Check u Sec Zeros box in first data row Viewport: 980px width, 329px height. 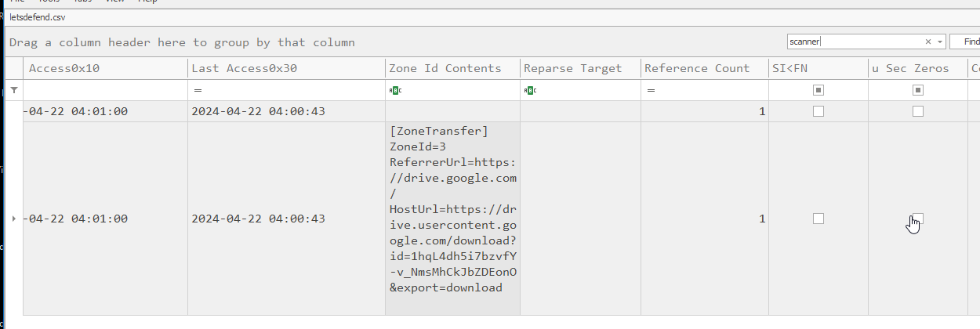pos(918,111)
